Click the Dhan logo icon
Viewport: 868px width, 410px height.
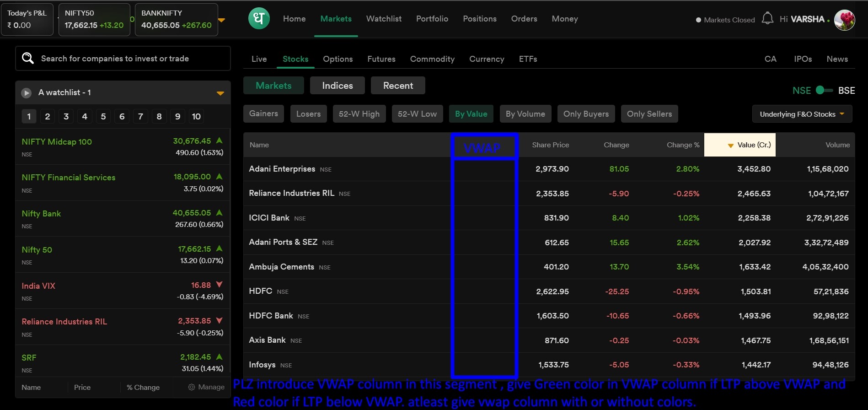(259, 19)
